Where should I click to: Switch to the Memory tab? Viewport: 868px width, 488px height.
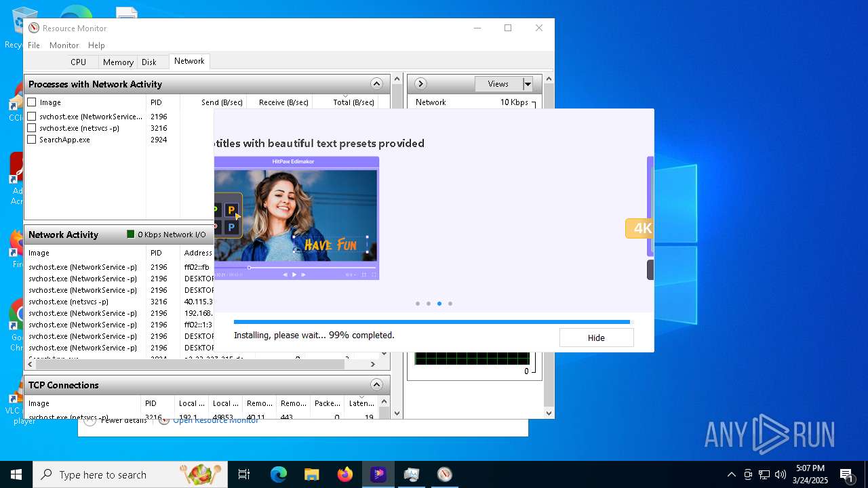[118, 62]
